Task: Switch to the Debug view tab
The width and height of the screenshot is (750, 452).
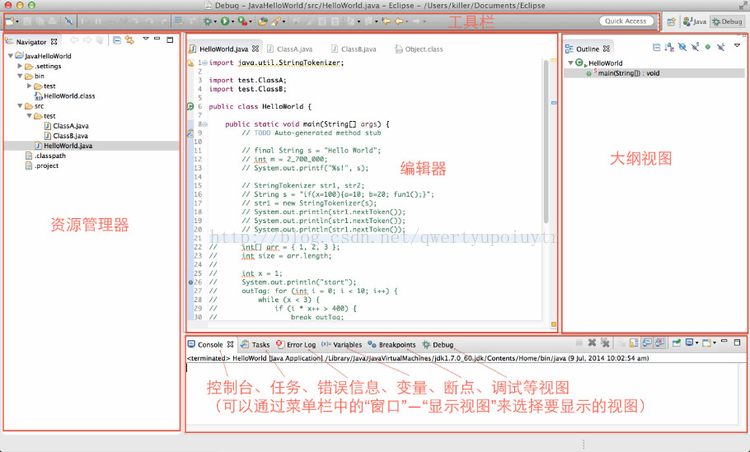Action: pos(438,344)
